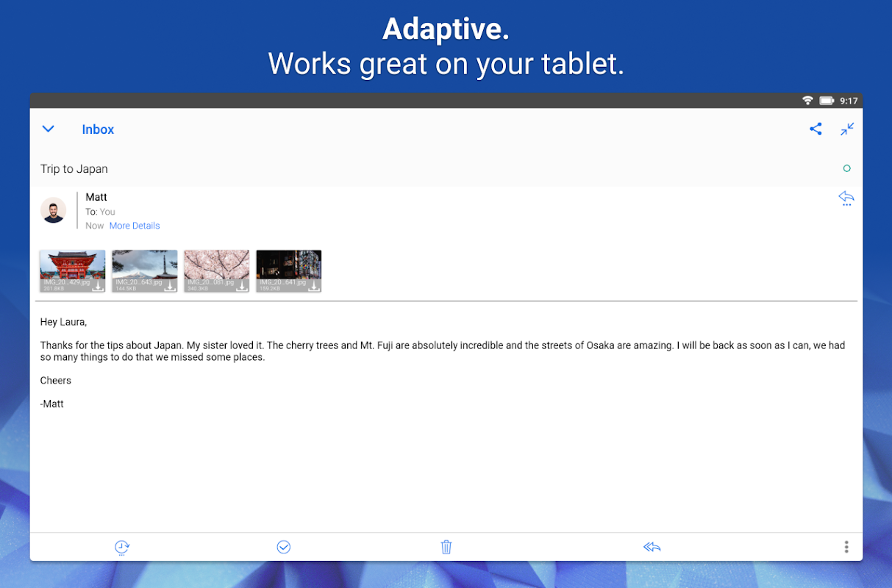
Task: Exit full screen with collapse arrows icon
Action: click(847, 129)
